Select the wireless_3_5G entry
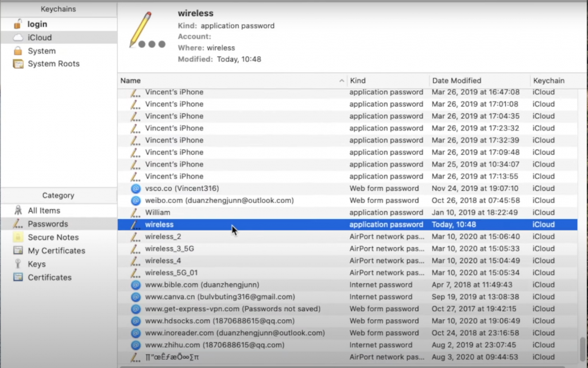The width and height of the screenshot is (588, 368). pyautogui.click(x=347, y=248)
